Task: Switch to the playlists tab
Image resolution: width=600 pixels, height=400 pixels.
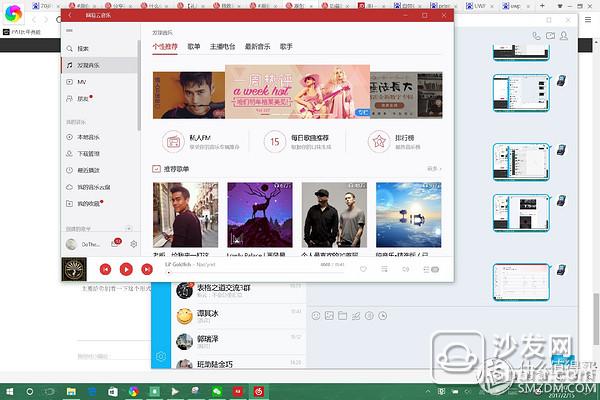Action: coord(194,47)
